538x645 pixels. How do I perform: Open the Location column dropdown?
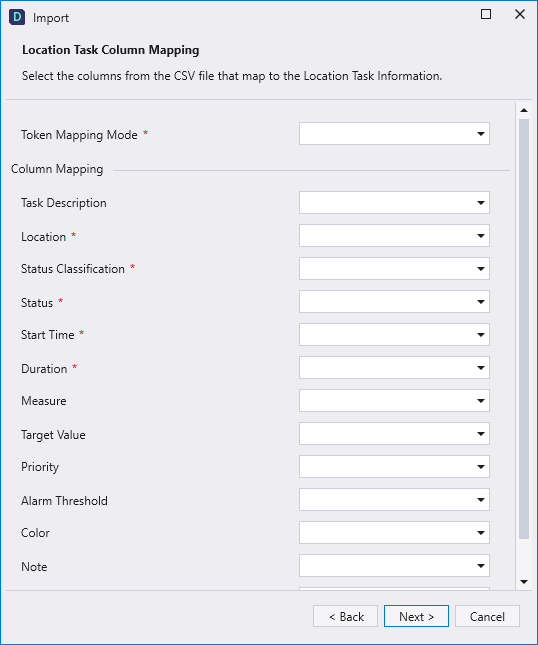[394, 236]
